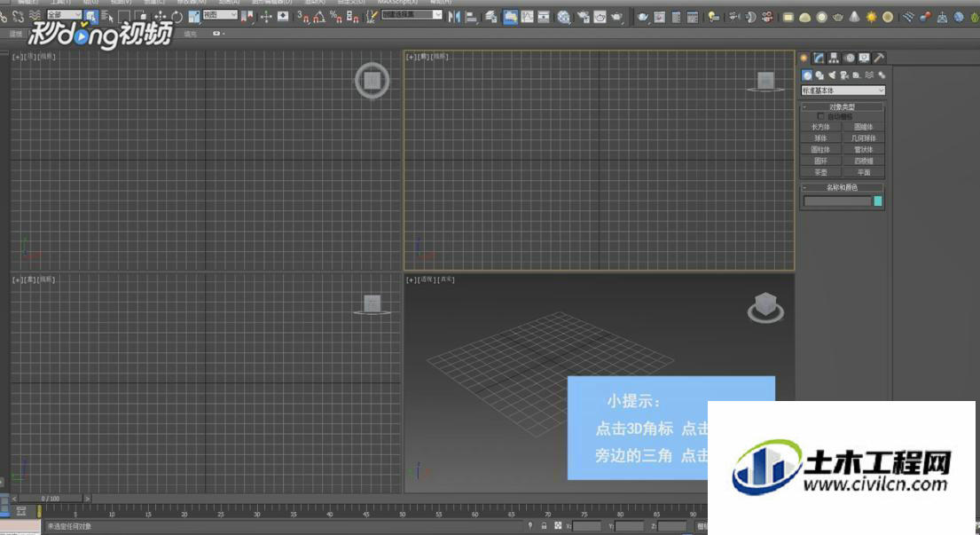This screenshot has height=535, width=980.
Task: Click the 长方体 box button
Action: pyautogui.click(x=820, y=127)
